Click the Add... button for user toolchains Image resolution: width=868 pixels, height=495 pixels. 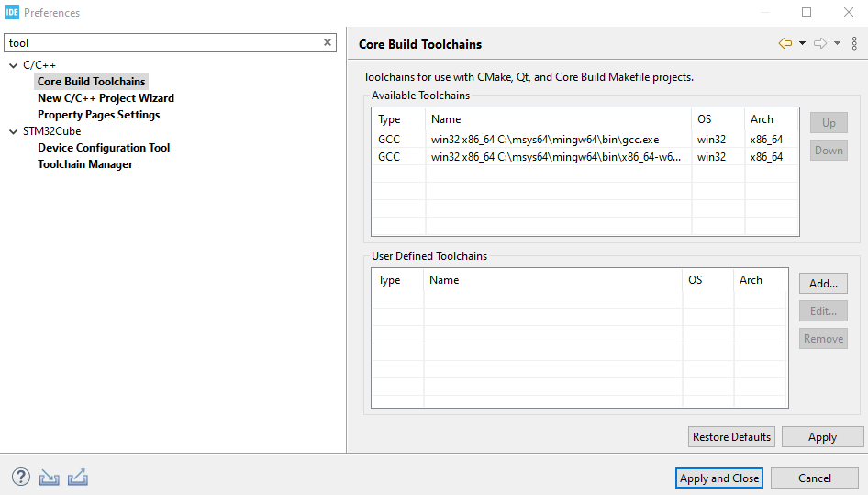pos(823,284)
